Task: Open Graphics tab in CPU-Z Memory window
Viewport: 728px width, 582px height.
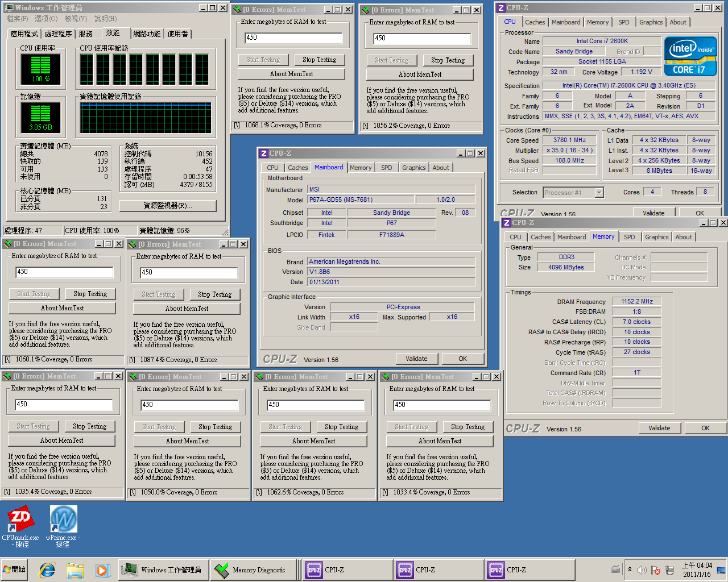Action: [657, 237]
